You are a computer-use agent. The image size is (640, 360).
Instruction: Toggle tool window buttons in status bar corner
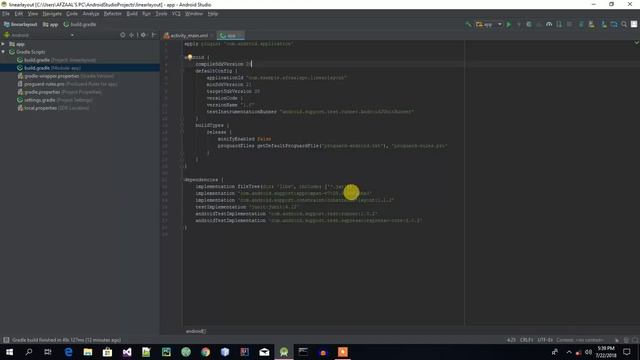click(6, 340)
